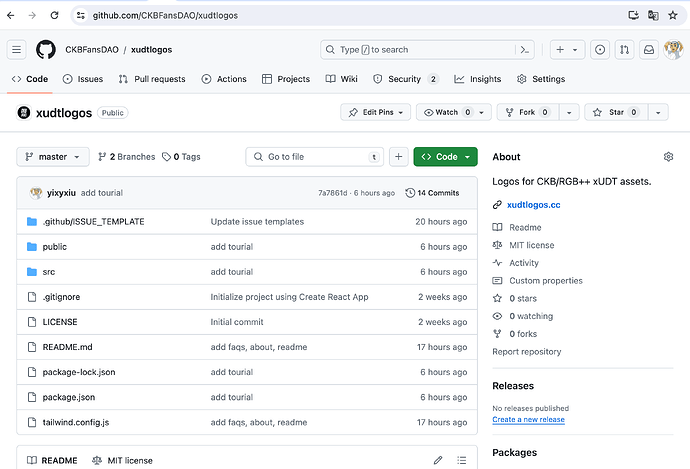Star the xudtlogos repository
Viewport: 690px width, 469px height.
tap(616, 112)
